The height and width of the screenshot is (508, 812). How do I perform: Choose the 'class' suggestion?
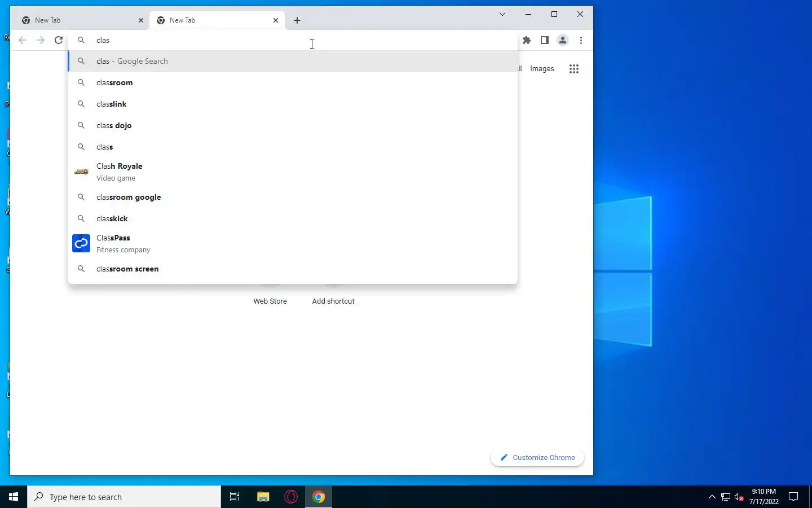coord(293,147)
